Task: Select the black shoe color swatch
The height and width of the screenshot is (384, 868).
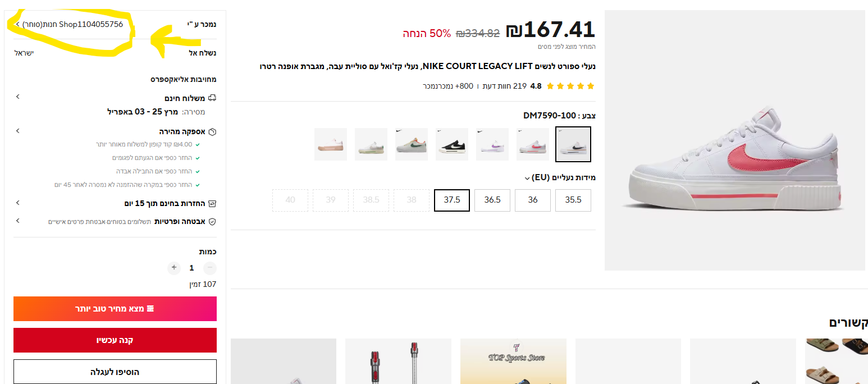Action: point(452,144)
